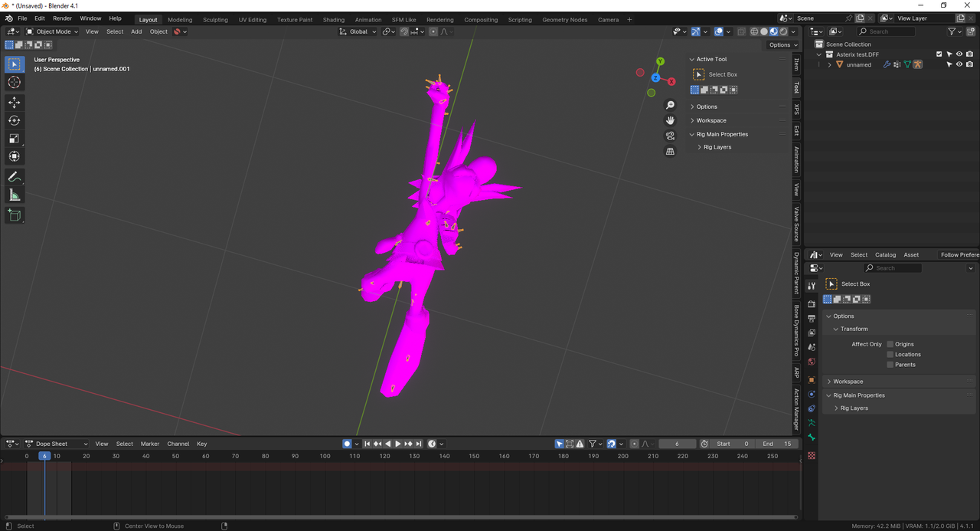Select the Rotate tool in the viewport toolbar
Image resolution: width=980 pixels, height=531 pixels.
[15, 120]
